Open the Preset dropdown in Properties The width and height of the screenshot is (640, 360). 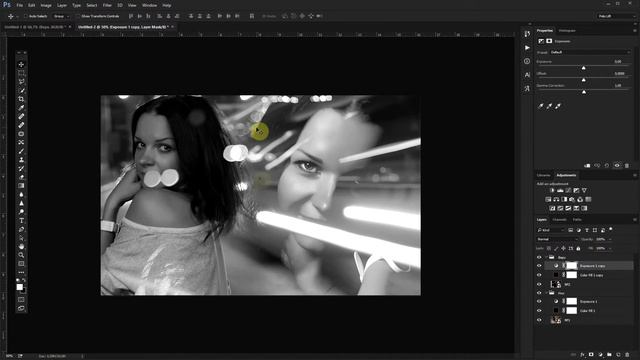590,52
